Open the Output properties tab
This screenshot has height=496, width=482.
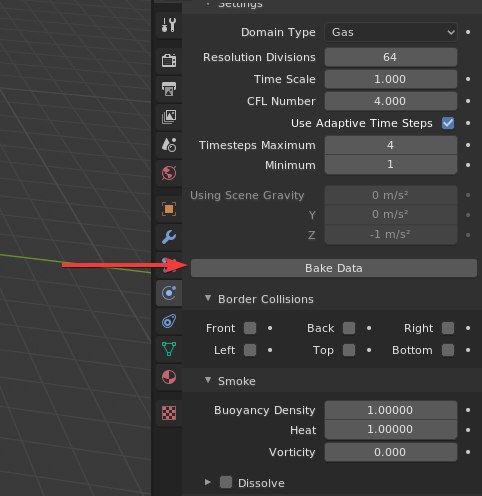[169, 89]
